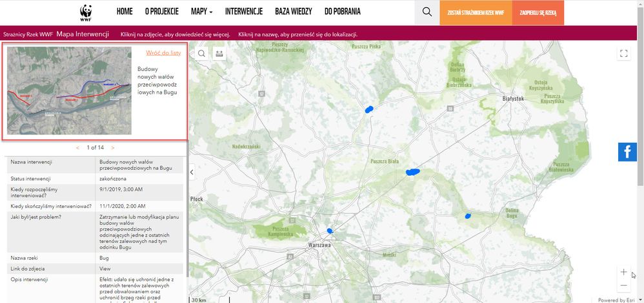Click the start date 9/1/2019, 3:00 AM
This screenshot has height=303, width=644.
coord(121,189)
